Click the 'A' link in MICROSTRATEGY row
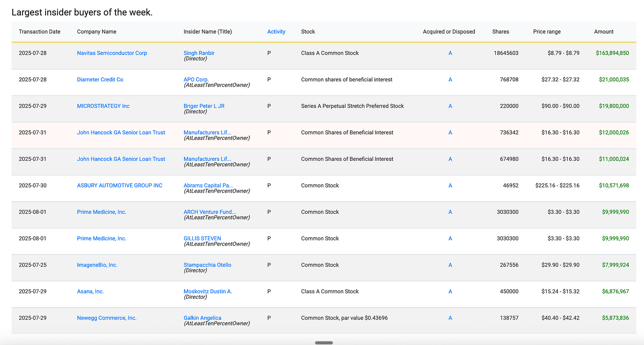Screen dimensions: 644x345 coord(450,106)
